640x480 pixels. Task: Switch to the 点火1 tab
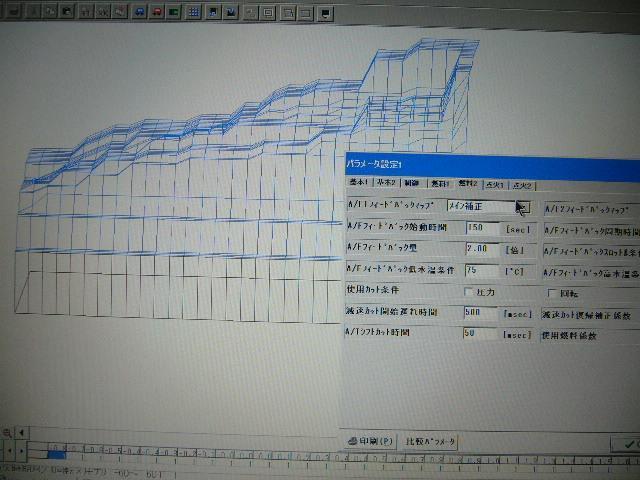pos(494,185)
